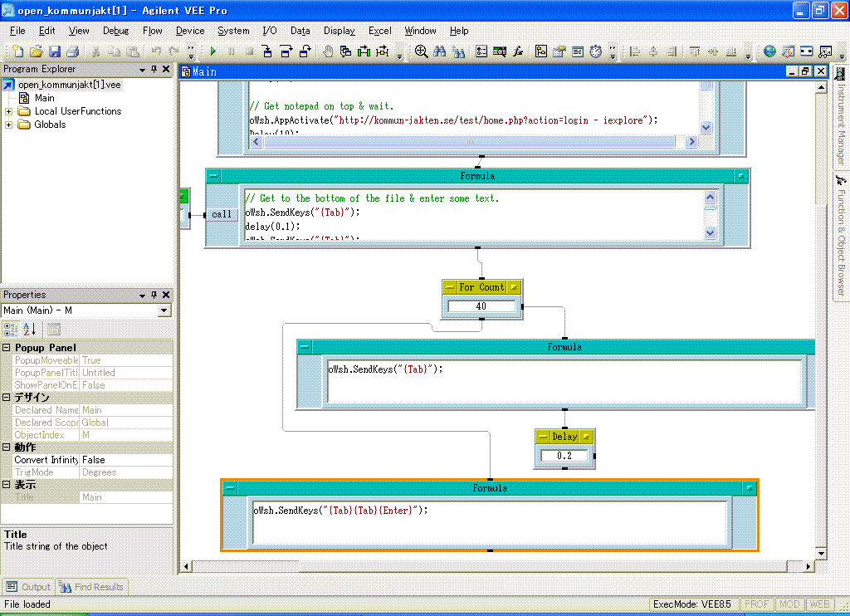This screenshot has width=850, height=616.
Task: Click the Save floppy disk icon
Action: click(55, 51)
